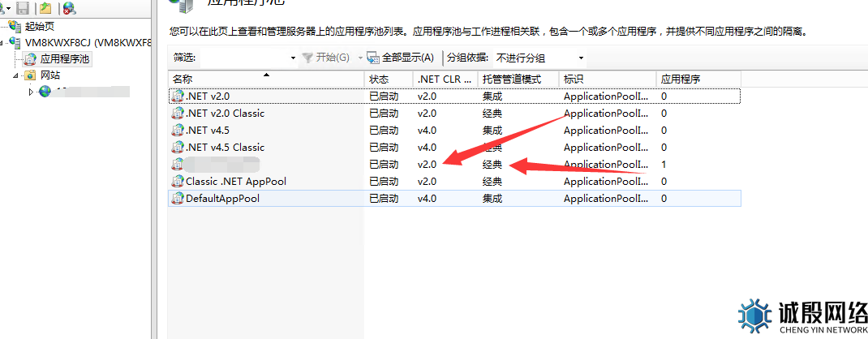Screen dimensions: 868x339
Task: Click application count 1 in blurred pool row
Action: 664,165
